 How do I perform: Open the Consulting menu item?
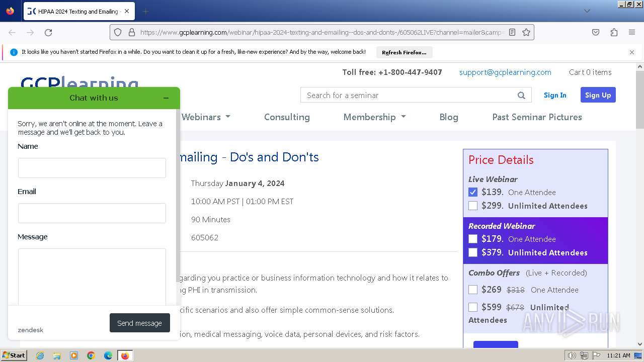tap(287, 117)
